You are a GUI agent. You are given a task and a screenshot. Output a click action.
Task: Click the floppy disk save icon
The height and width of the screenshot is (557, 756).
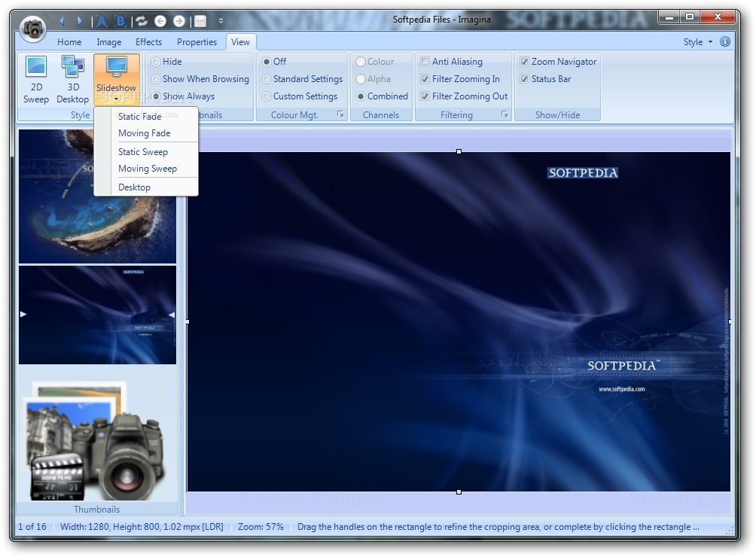click(200, 21)
